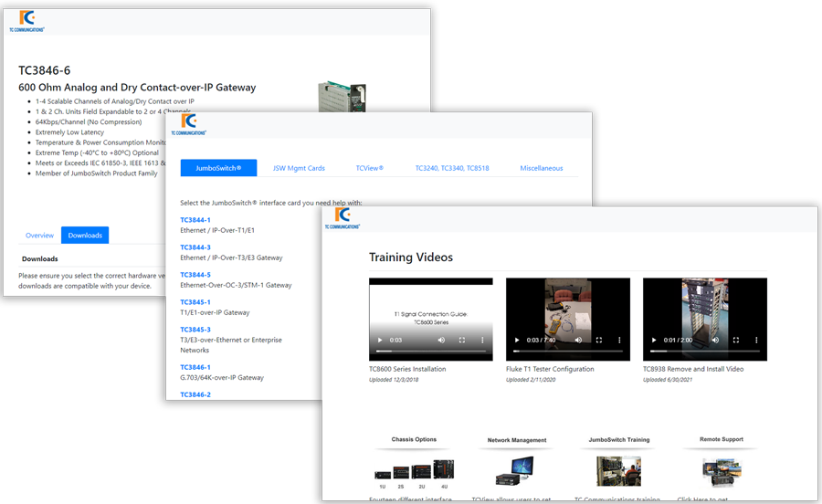Fullscreen the Fluke T1 Tester Configuration video
Image resolution: width=822 pixels, height=504 pixels.
pyautogui.click(x=598, y=340)
